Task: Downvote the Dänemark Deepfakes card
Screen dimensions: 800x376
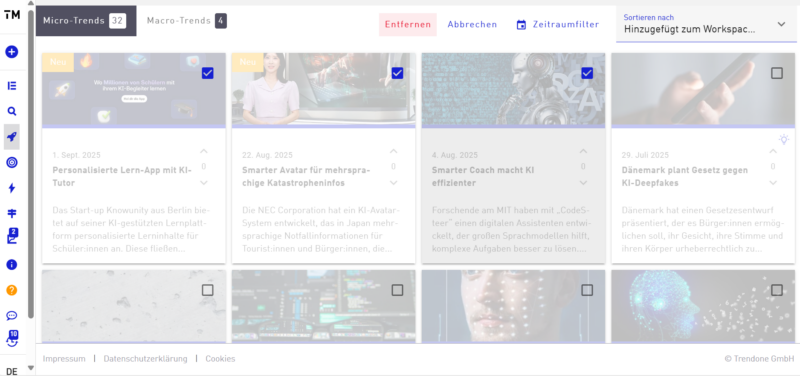Action: click(773, 183)
